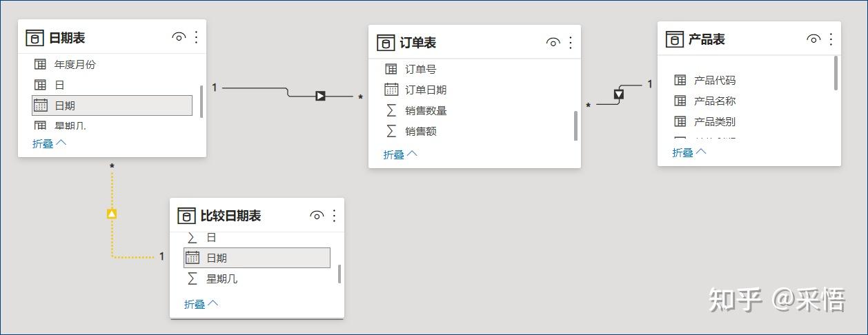Toggle visibility eye of 产品表
This screenshot has width=868, height=335.
pyautogui.click(x=813, y=39)
